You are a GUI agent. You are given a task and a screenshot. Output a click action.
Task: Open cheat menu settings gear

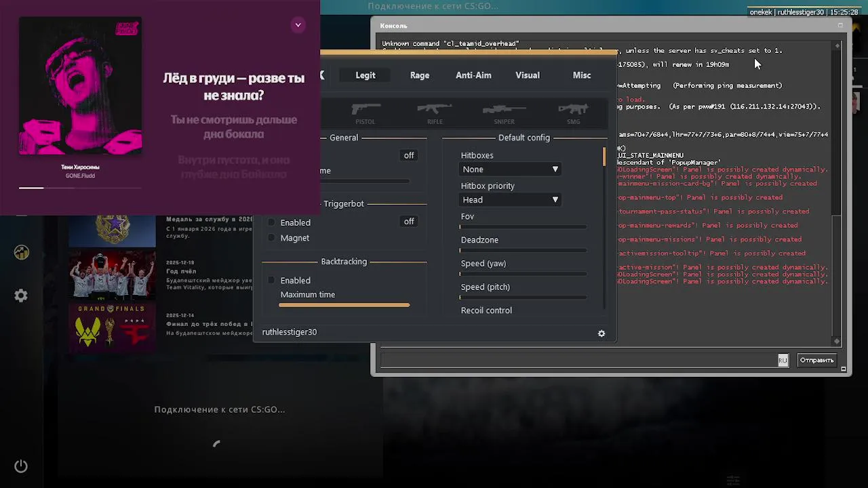click(x=601, y=333)
